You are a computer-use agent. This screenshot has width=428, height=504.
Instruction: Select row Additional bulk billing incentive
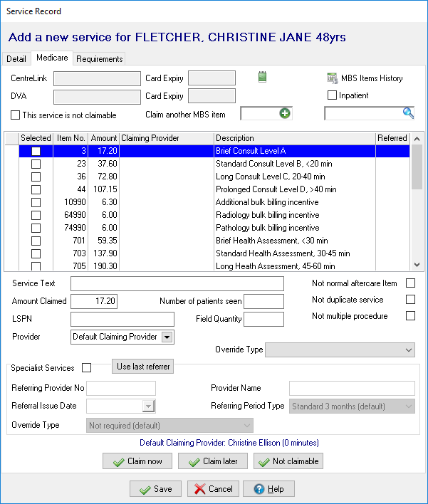214,202
